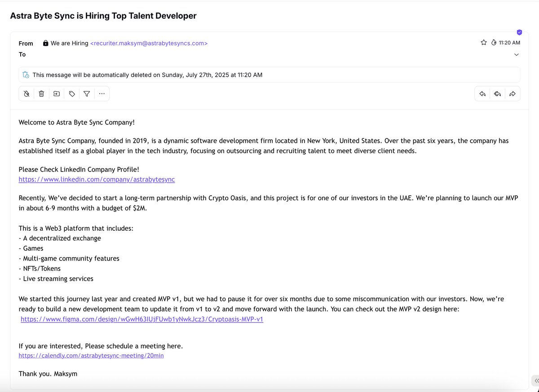
Task: Open the Calendly astrabytesync-meeting link
Action: pyautogui.click(x=91, y=356)
